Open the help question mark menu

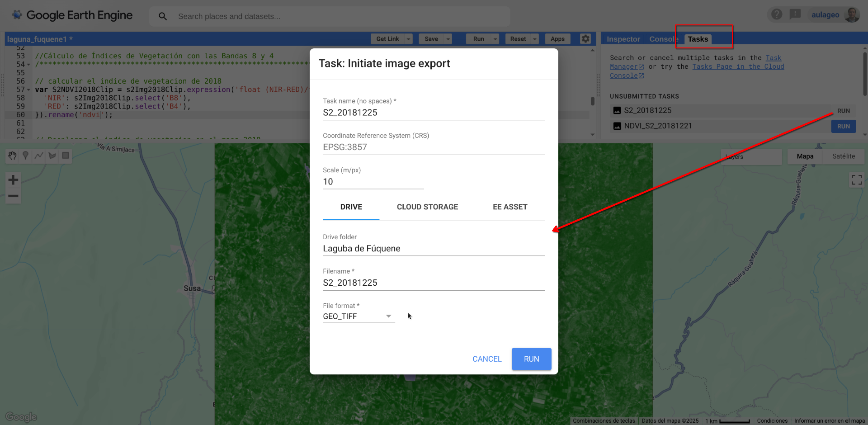(x=777, y=14)
